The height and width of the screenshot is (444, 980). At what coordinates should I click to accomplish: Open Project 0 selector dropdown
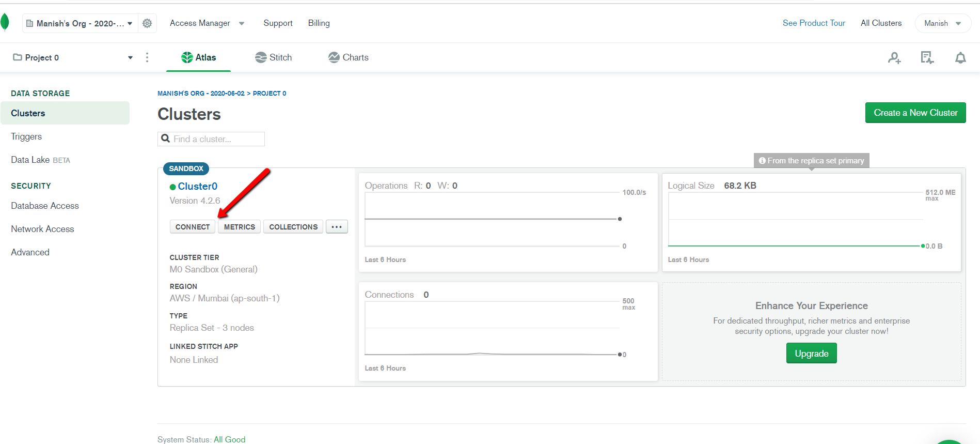pos(72,57)
